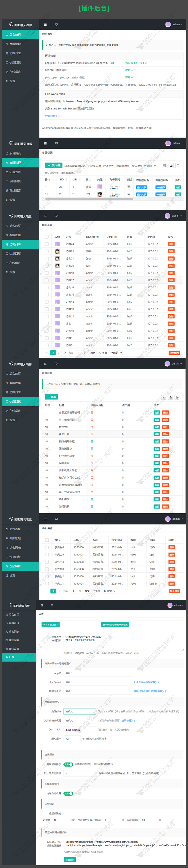
Task: Click monitor icon in 后台首页 panel header
Action: [x=56, y=24]
